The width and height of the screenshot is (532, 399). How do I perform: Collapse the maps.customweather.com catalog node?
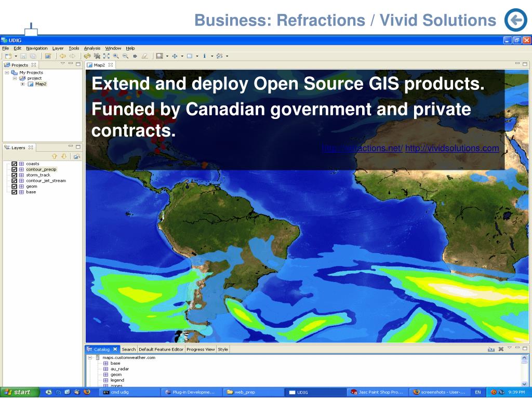pyautogui.click(x=90, y=357)
